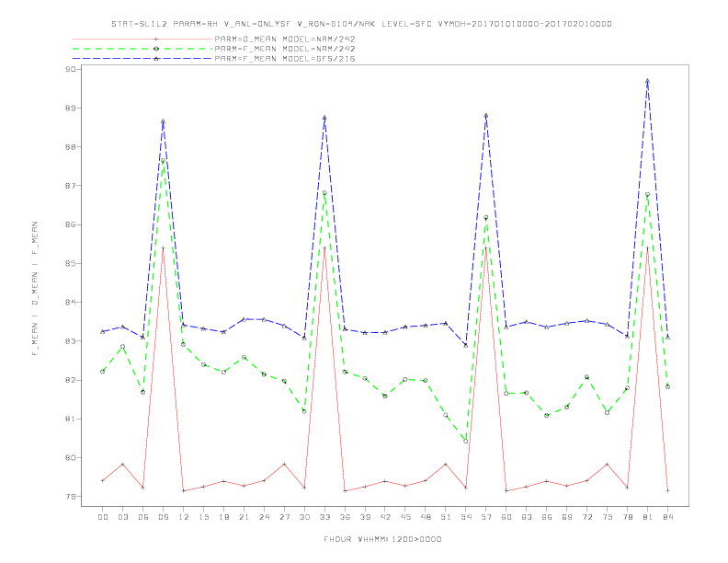Click red O_MEAN plus marker at hour 33 peak

tap(324, 248)
